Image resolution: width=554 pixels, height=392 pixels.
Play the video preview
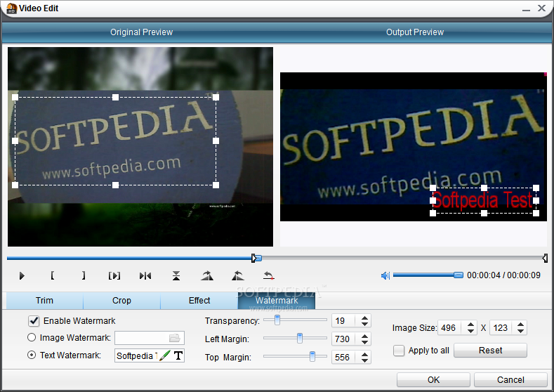22,275
